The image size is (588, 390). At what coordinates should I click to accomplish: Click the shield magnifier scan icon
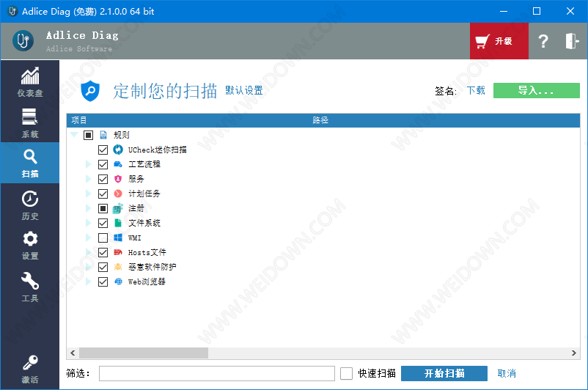click(90, 91)
